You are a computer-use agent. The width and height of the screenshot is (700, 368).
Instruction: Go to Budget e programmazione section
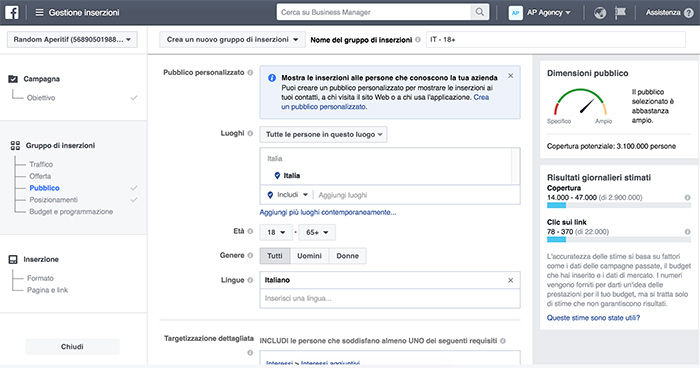(x=71, y=212)
